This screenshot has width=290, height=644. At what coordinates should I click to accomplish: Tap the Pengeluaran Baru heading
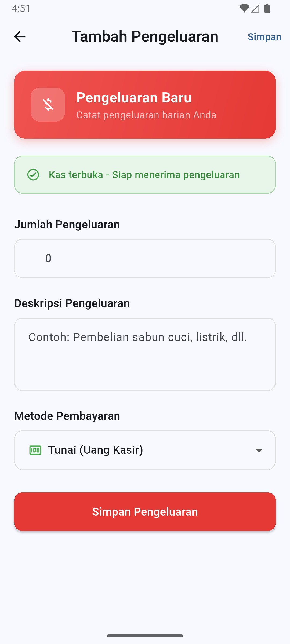click(134, 97)
